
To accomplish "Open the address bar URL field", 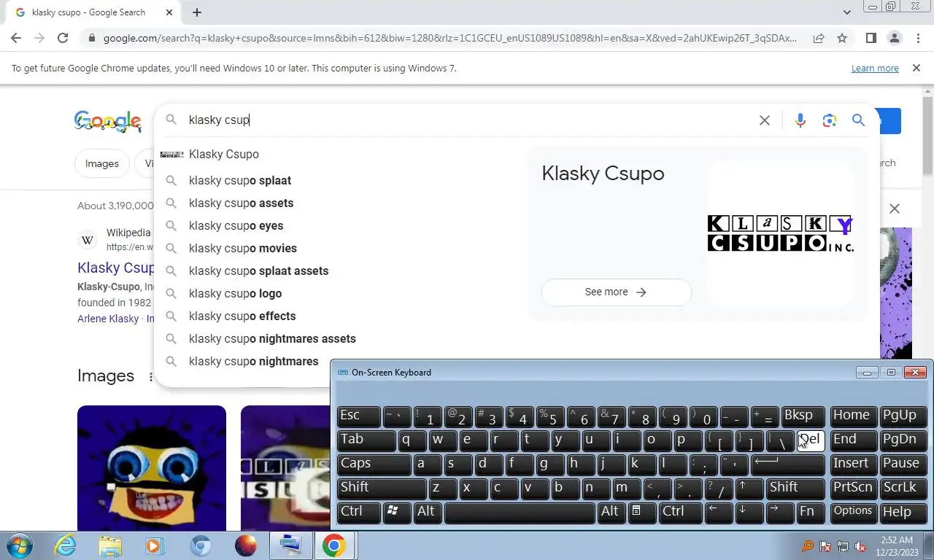I will coord(450,38).
